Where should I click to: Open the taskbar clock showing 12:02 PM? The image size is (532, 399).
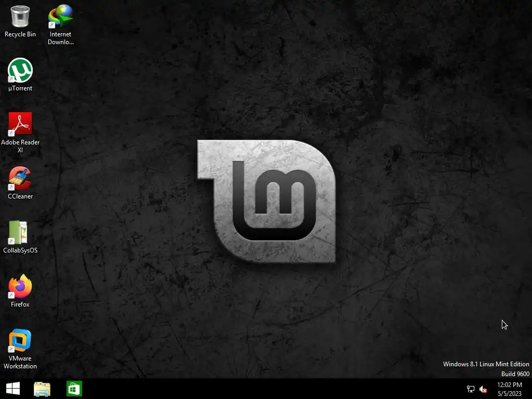(510, 389)
